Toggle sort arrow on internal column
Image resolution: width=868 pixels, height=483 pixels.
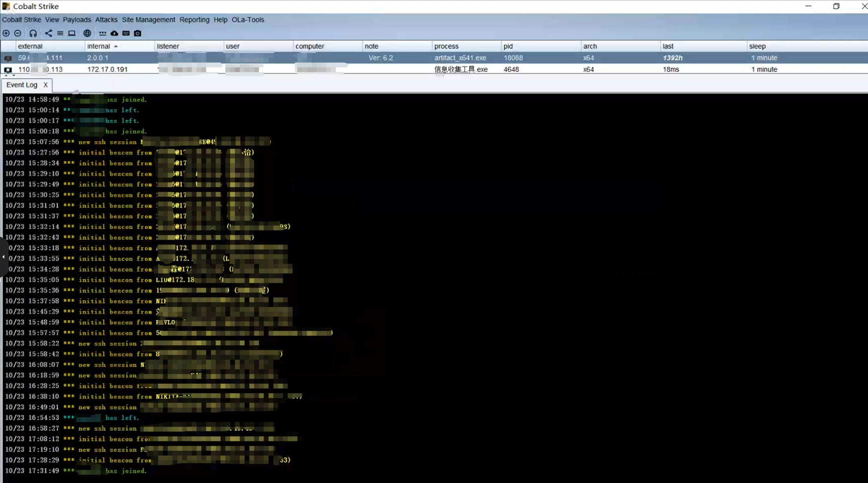(x=116, y=46)
